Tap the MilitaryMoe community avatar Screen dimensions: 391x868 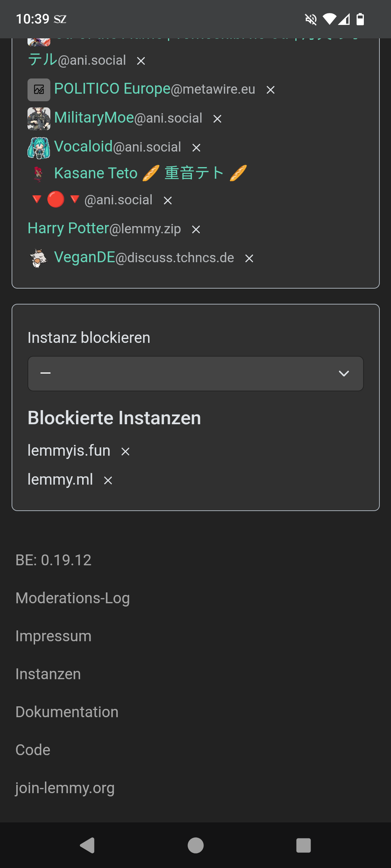click(x=39, y=119)
